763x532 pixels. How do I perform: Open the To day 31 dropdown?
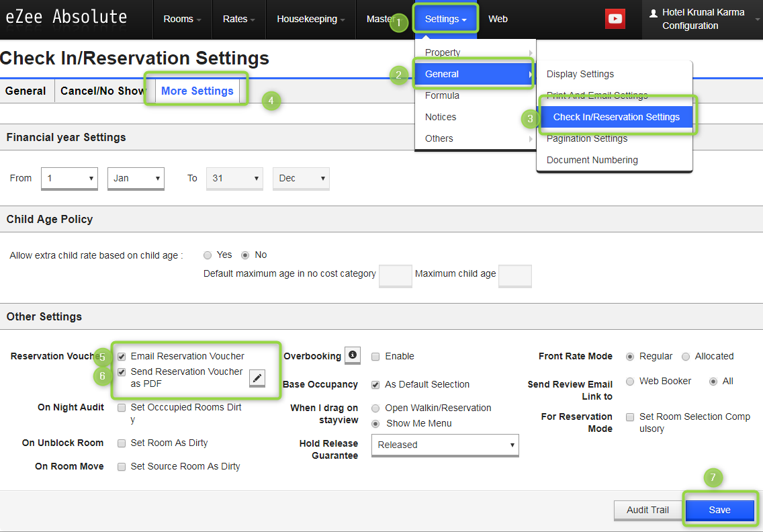click(x=234, y=179)
